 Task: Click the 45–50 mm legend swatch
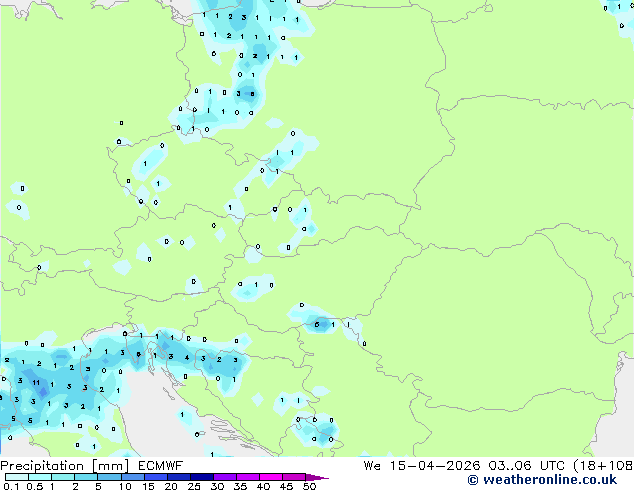click(294, 477)
